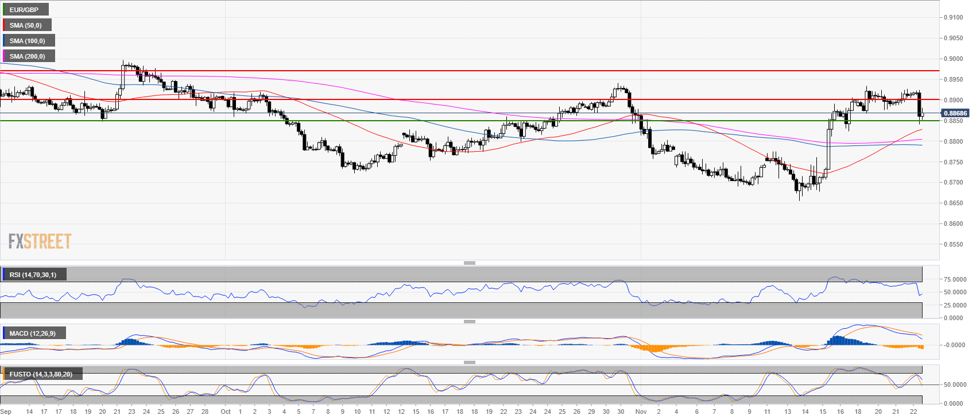
Task: Click the Nov label on date axis
Action: (641, 412)
